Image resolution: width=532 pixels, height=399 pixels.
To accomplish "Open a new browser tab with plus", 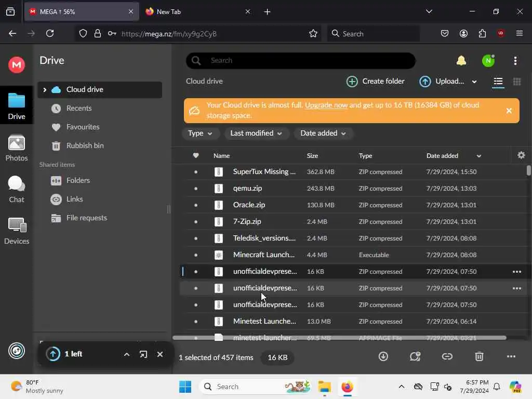I will (x=267, y=12).
